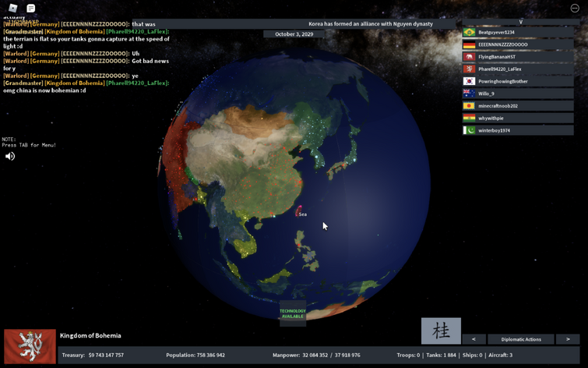Click the Chinese character province thumbnail
This screenshot has width=588, height=368.
[441, 331]
